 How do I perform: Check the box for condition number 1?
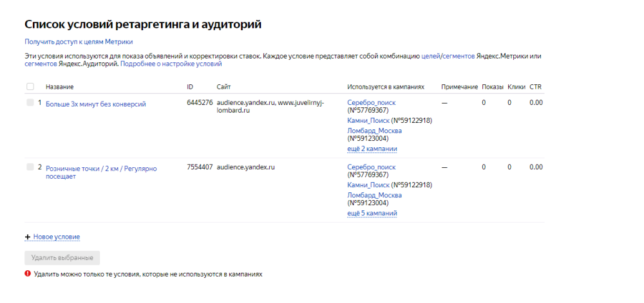pos(30,103)
